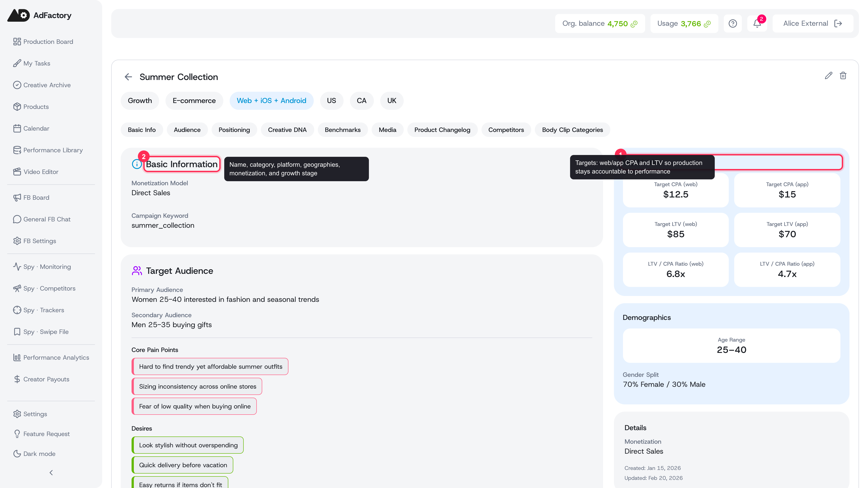
Task: Delete Summer Collection with trash icon
Action: tap(843, 75)
